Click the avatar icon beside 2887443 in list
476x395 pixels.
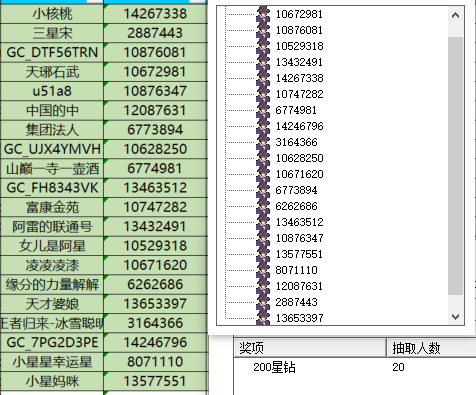pos(263,302)
